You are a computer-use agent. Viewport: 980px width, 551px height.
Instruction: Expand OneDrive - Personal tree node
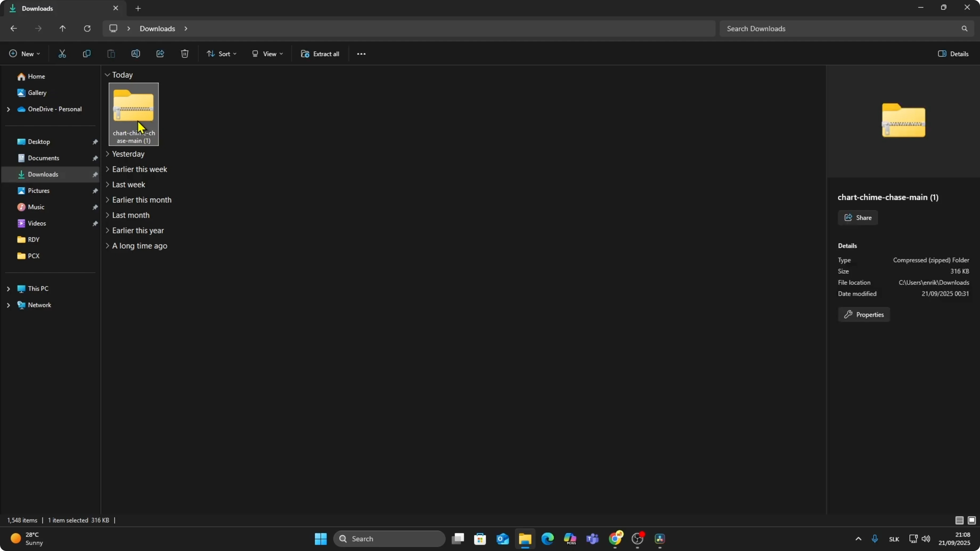coord(8,109)
